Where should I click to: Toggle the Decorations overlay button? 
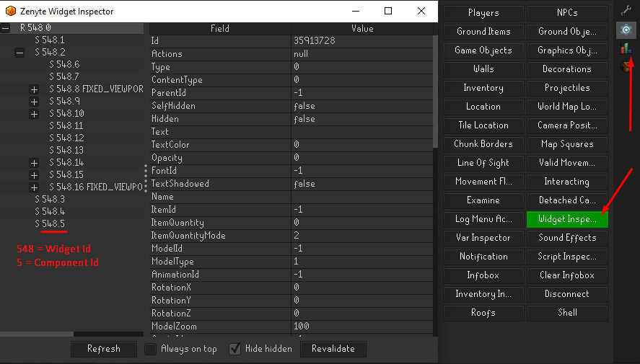tap(567, 69)
